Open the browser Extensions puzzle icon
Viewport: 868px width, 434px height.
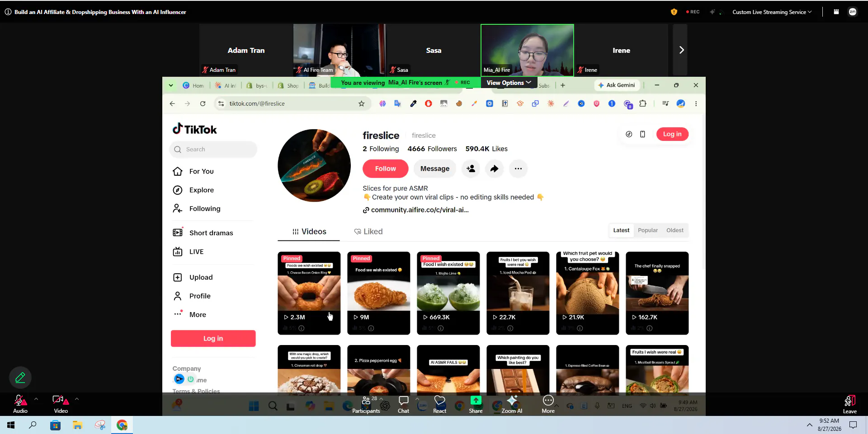pyautogui.click(x=643, y=103)
